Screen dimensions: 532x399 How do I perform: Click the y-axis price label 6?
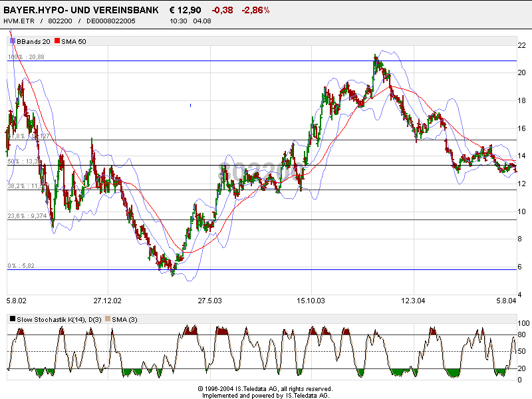coord(519,267)
